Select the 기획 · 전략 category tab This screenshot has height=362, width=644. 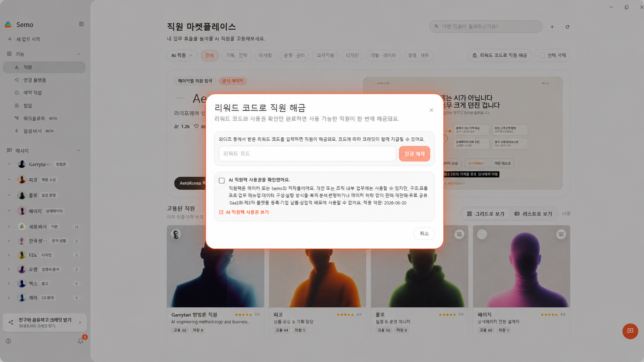point(236,55)
